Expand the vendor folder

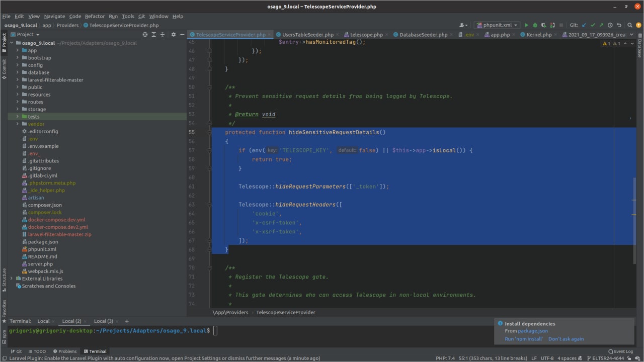18,124
